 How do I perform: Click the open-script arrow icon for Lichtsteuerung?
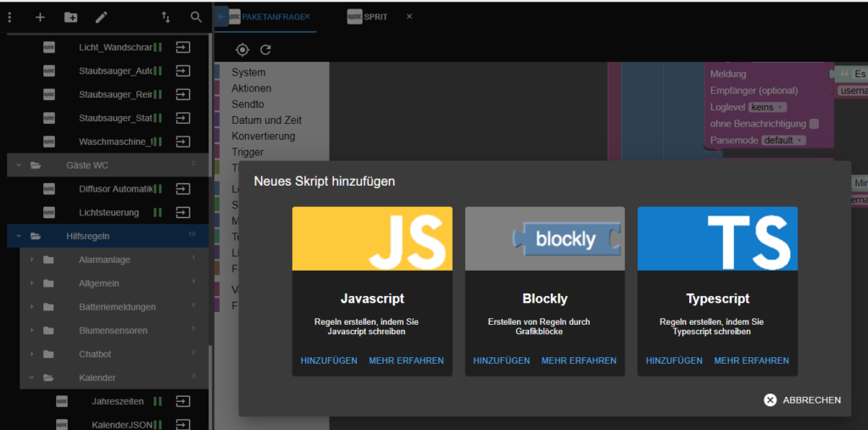[x=182, y=212]
